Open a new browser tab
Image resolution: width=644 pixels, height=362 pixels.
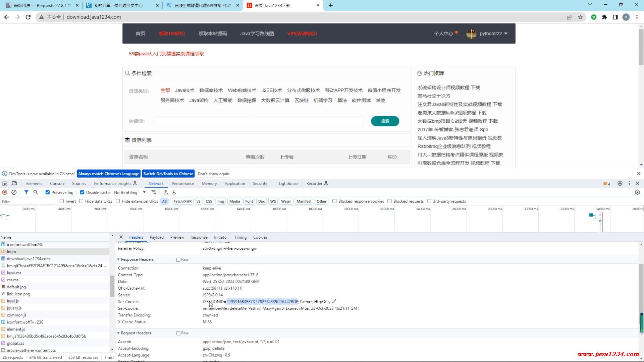[x=331, y=5]
